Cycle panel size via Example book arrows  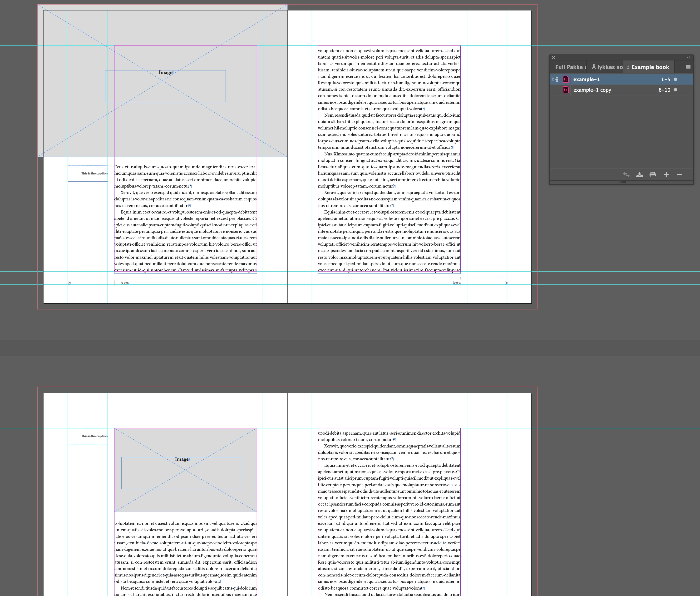628,67
